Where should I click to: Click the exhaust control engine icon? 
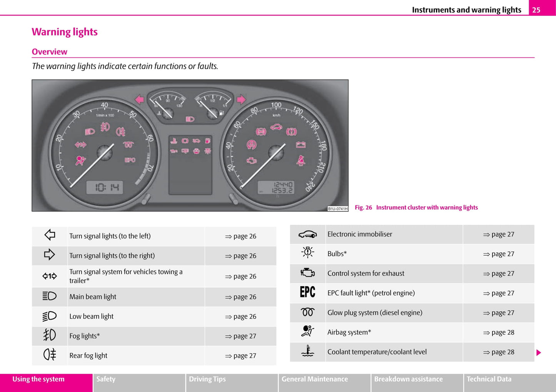click(x=307, y=273)
